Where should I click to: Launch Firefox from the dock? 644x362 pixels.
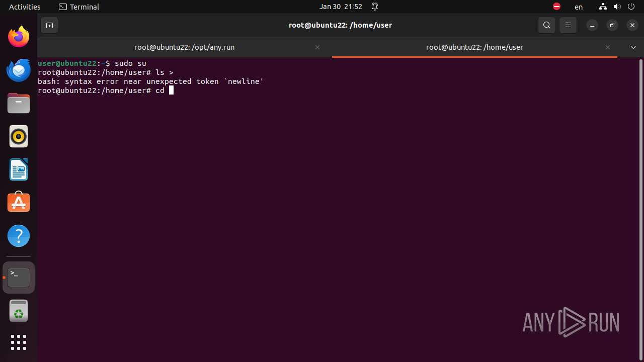point(19,37)
